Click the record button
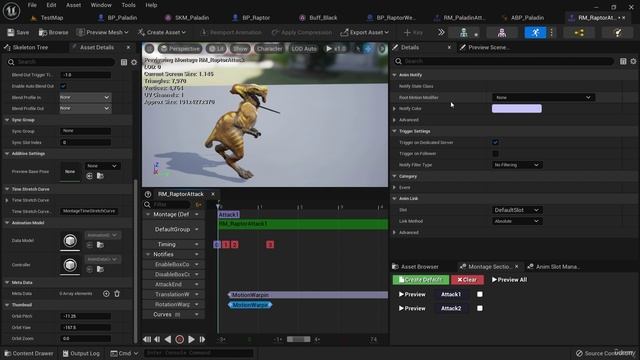This screenshot has width=640, height=360. (x=179, y=339)
